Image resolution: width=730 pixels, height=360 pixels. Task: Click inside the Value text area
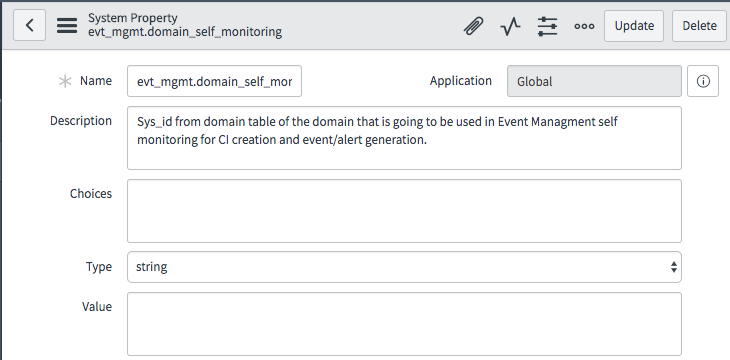pos(404,324)
